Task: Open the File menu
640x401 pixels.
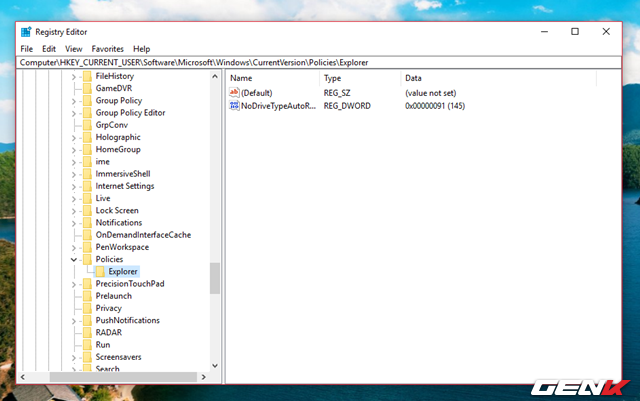Action: pos(27,49)
